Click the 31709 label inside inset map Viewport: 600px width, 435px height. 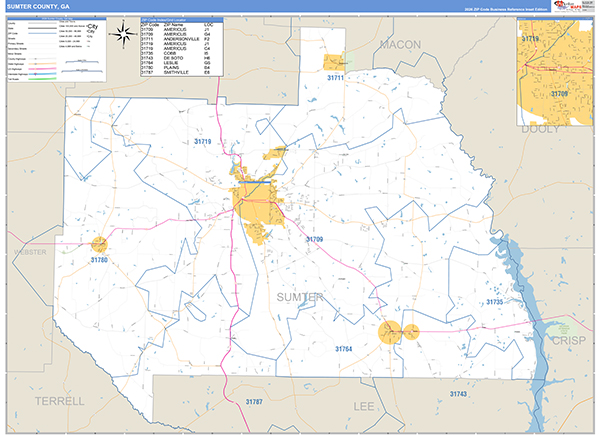(x=559, y=94)
